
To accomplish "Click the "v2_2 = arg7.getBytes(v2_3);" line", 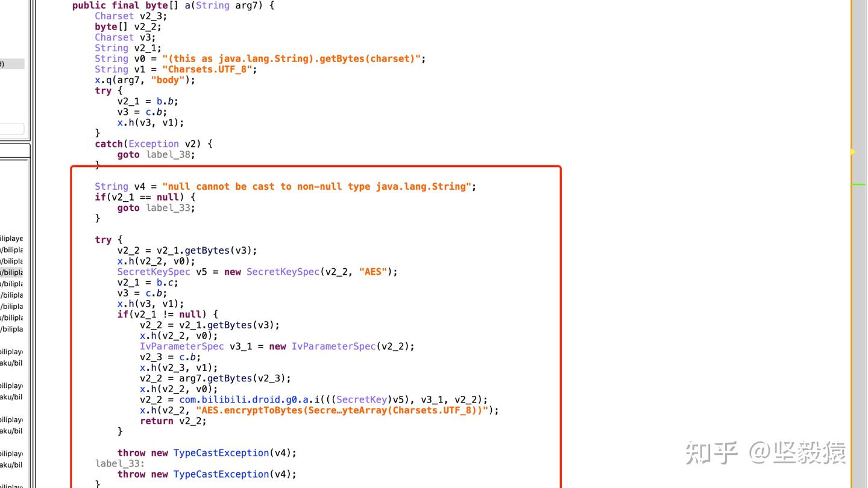I will pyautogui.click(x=215, y=378).
